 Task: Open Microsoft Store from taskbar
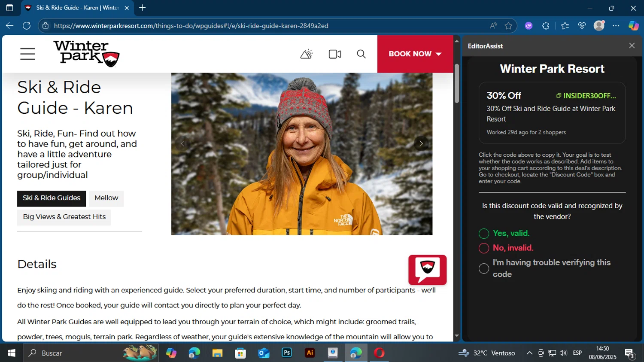point(240,353)
